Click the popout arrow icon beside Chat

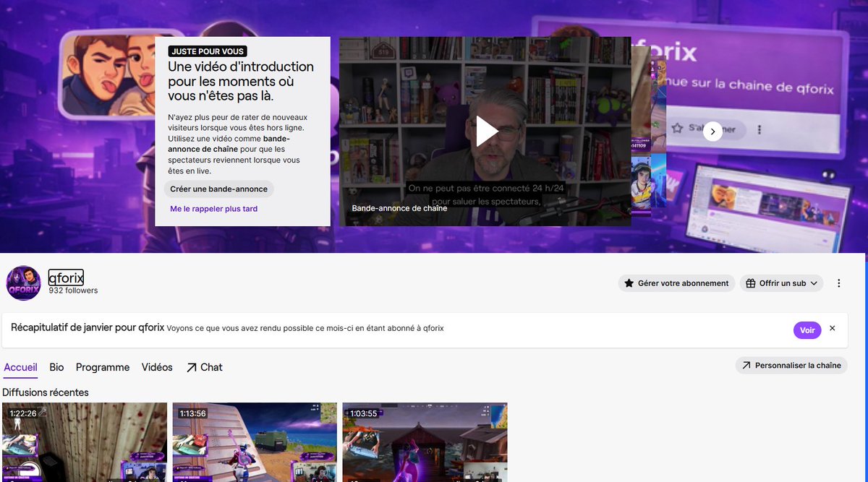click(191, 367)
